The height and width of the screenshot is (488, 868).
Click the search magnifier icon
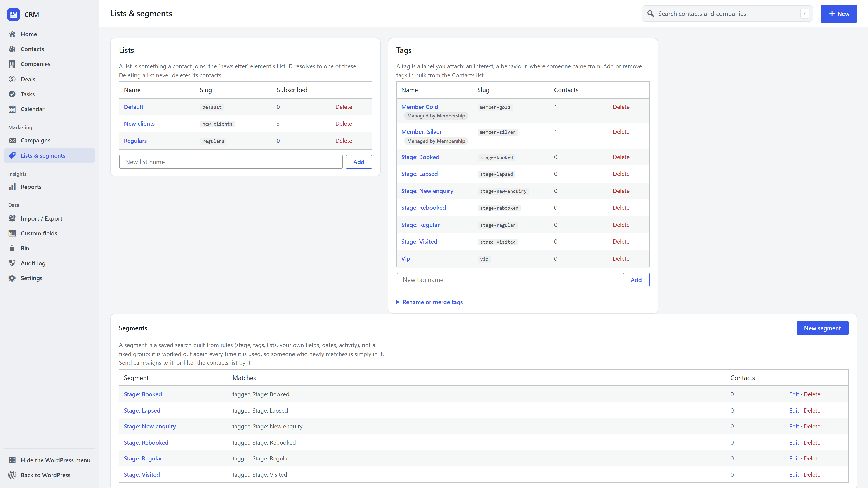650,14
